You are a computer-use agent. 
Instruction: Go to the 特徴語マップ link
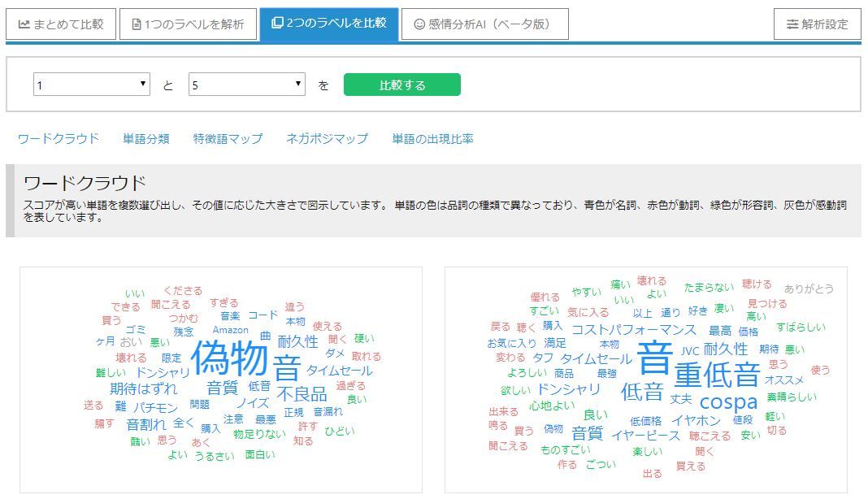pyautogui.click(x=228, y=139)
